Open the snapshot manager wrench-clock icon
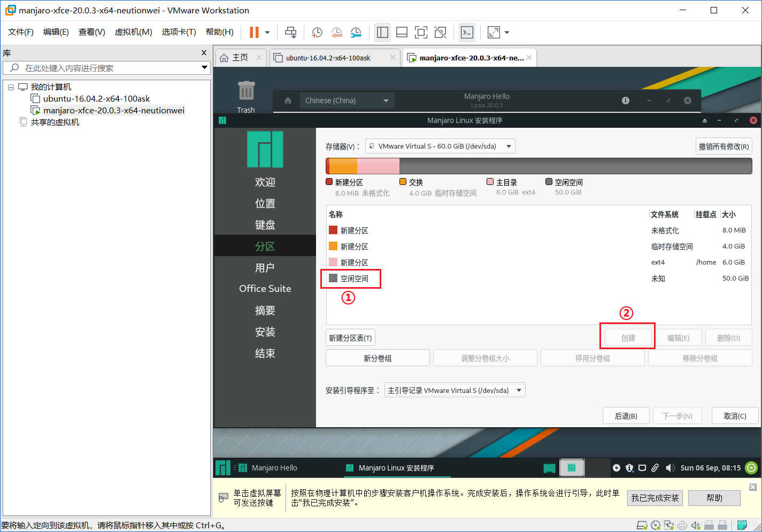The width and height of the screenshot is (762, 532). click(356, 33)
